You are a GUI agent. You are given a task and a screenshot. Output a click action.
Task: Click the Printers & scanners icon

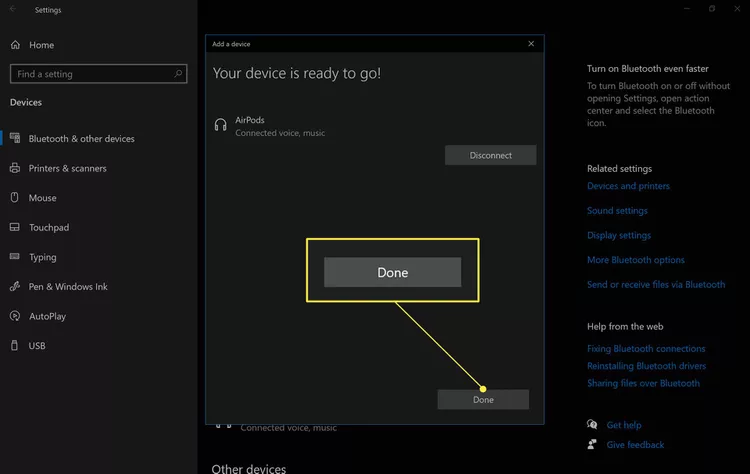(15, 168)
